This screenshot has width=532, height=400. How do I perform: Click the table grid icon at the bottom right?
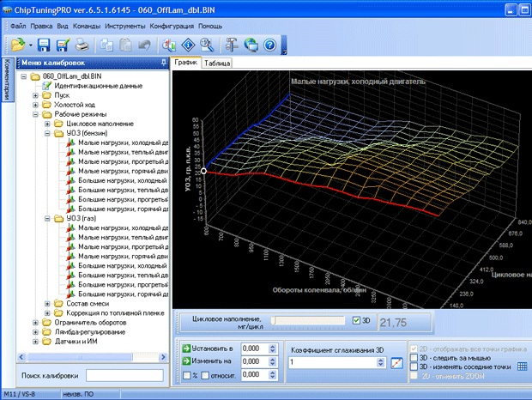523,366
